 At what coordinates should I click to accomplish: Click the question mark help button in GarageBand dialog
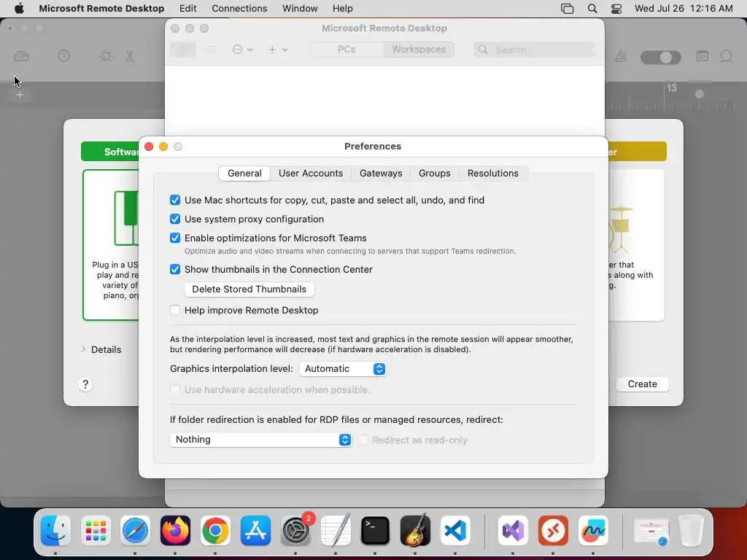pyautogui.click(x=85, y=384)
